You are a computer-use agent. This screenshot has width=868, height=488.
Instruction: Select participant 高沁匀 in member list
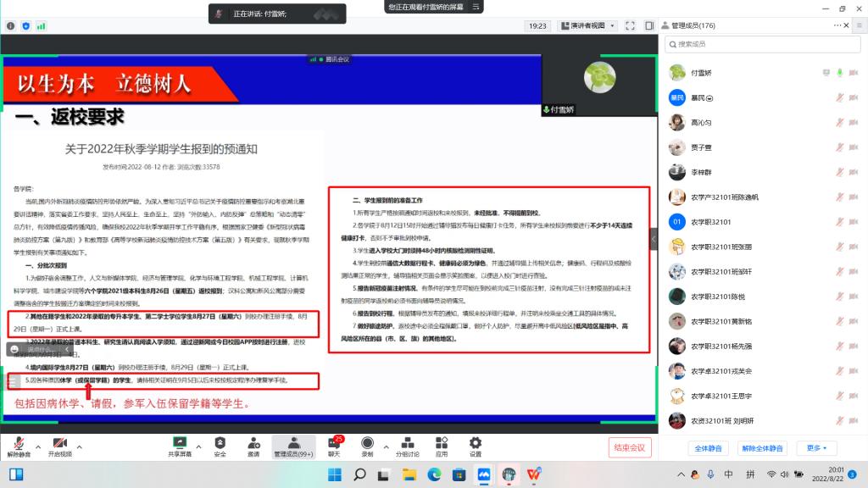701,123
